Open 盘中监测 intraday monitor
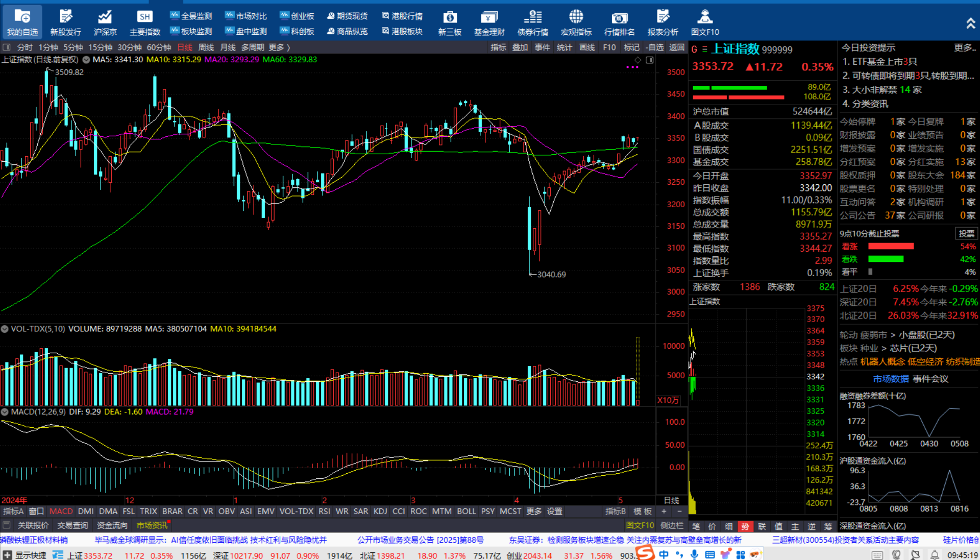980x560 pixels. (246, 31)
